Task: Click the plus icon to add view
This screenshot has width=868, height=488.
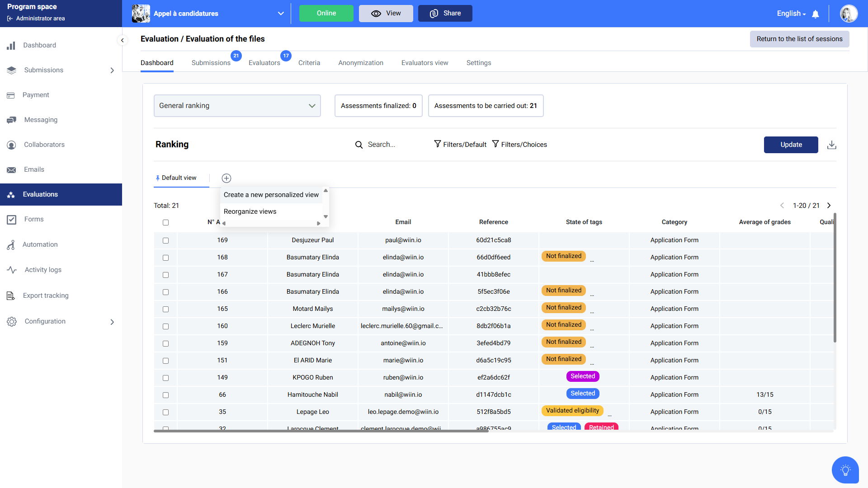Action: (x=226, y=178)
